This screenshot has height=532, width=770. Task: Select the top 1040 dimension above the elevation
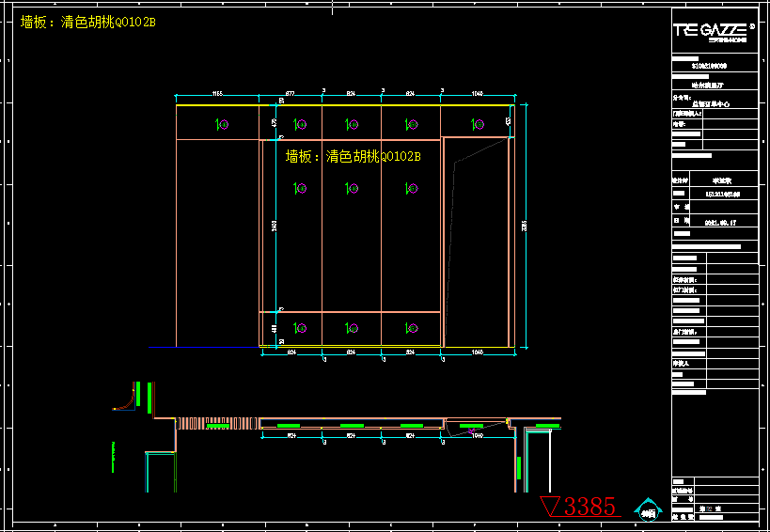point(477,94)
